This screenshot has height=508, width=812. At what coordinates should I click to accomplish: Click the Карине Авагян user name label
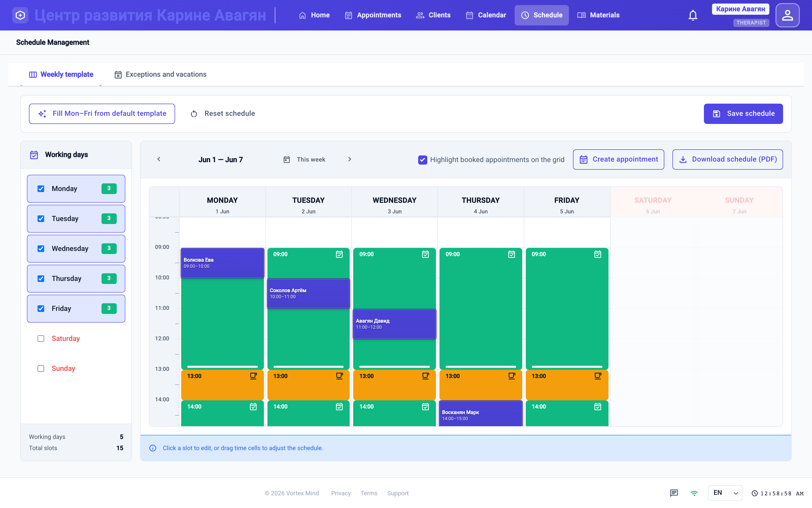740,9
